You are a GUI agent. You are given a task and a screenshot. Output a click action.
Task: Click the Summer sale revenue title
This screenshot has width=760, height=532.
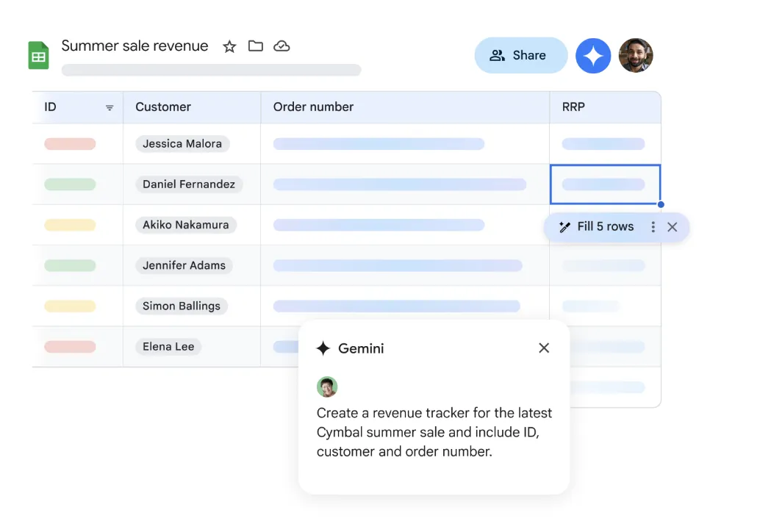(135, 46)
